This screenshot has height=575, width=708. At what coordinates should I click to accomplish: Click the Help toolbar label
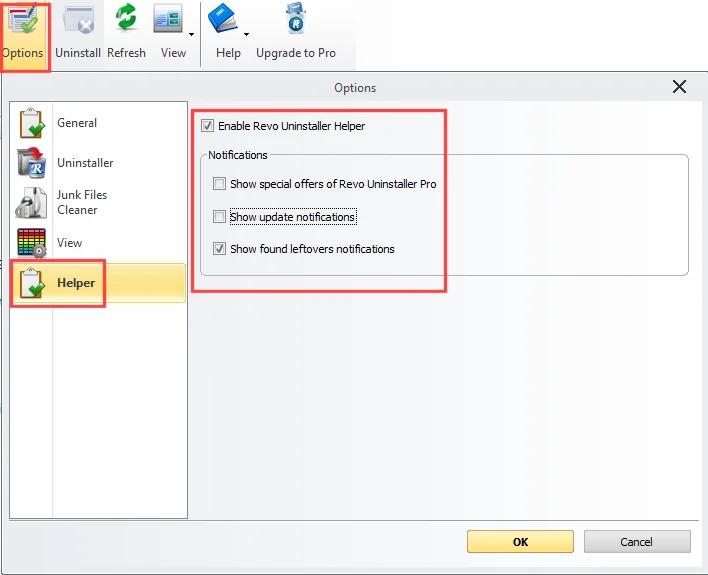point(228,53)
